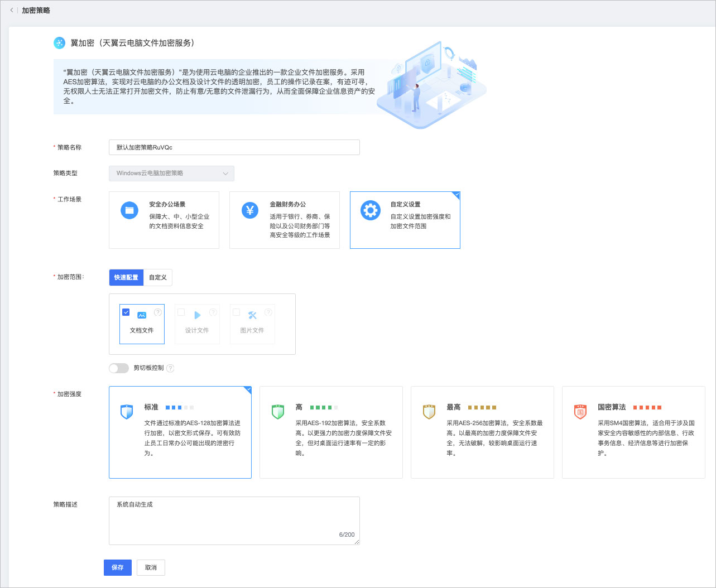Click the 设计文件 play-shaped icon
Viewport: 716px width, 588px height.
click(197, 315)
